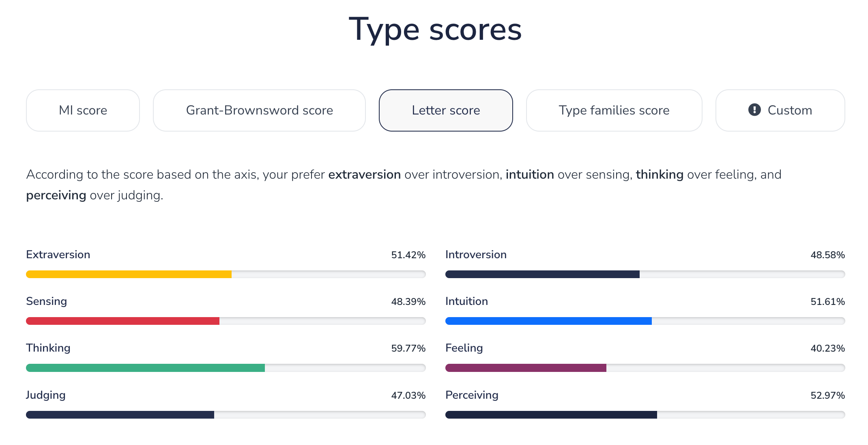Click the exclamation icon beside Custom
Image resolution: width=868 pixels, height=445 pixels.
pos(754,110)
